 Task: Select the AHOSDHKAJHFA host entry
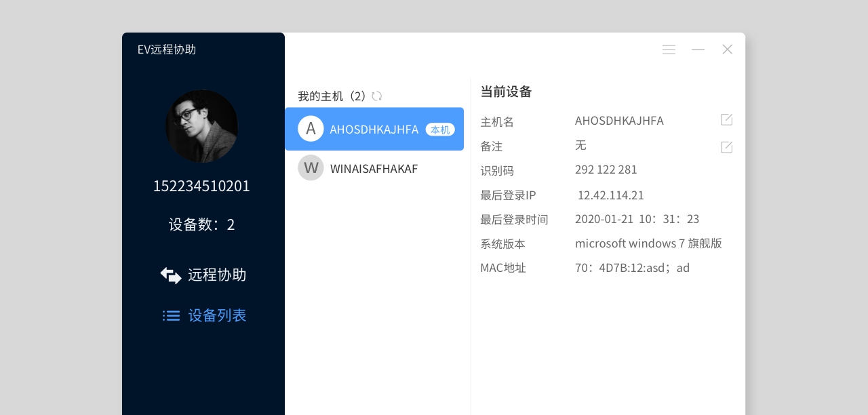tap(374, 129)
